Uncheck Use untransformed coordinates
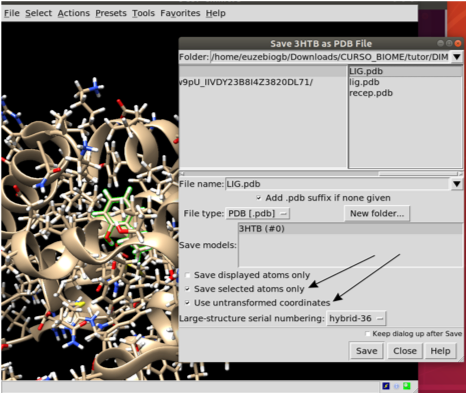This screenshot has width=466, height=393. pos(188,303)
